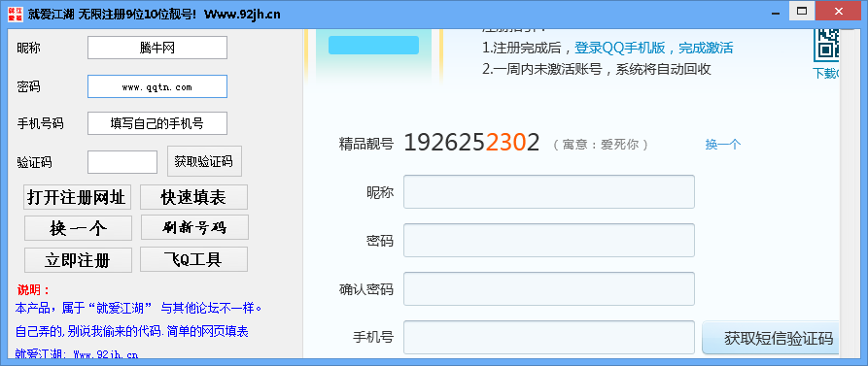Click the light blue button in top card
This screenshot has width=868, height=366.
373,45
